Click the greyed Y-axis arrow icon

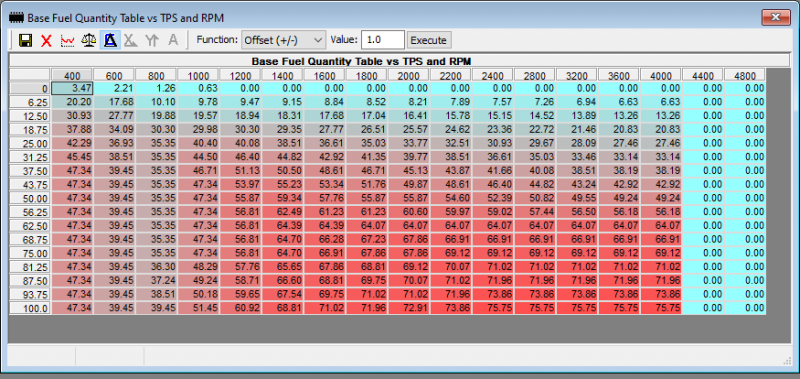point(153,40)
